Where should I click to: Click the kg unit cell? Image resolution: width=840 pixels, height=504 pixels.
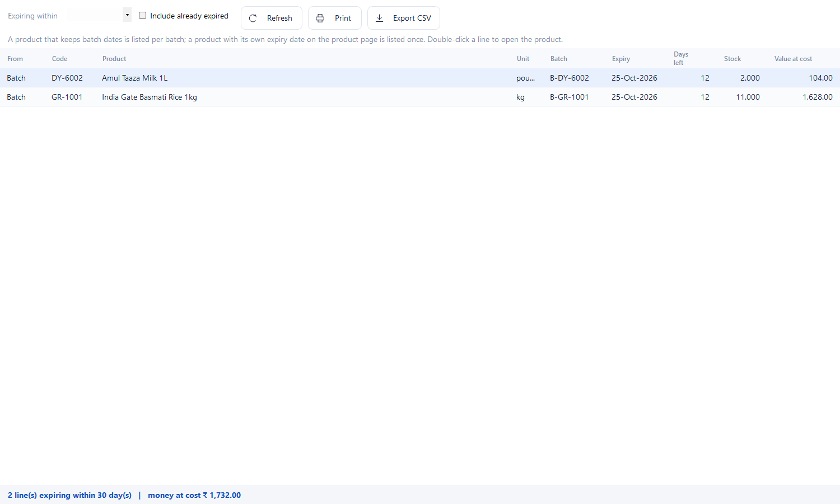click(x=520, y=97)
